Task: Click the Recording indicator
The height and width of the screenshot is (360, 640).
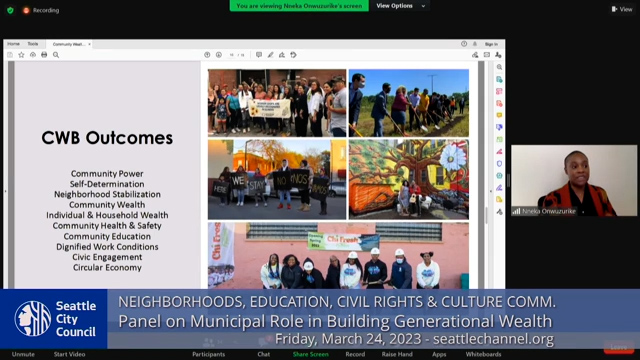Action: pyautogui.click(x=41, y=10)
